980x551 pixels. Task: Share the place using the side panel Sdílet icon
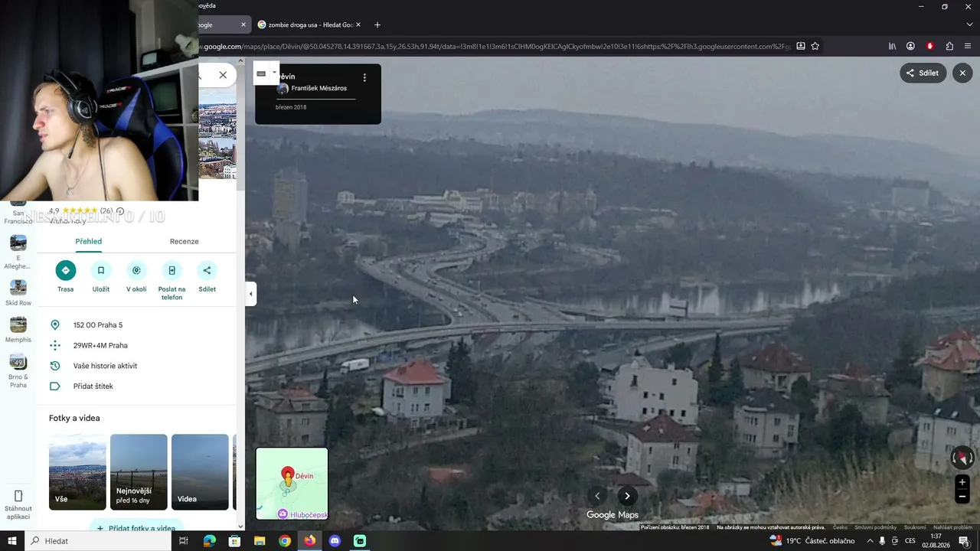click(x=207, y=270)
